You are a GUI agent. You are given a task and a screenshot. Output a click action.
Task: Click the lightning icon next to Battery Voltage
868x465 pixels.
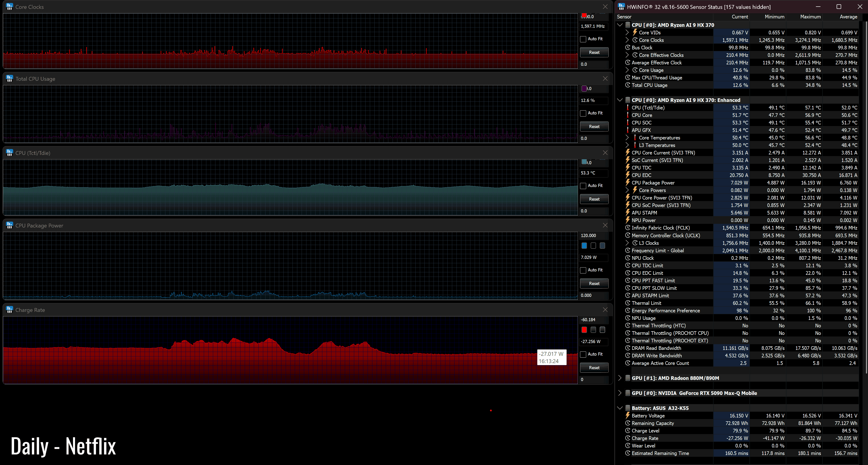tap(627, 415)
